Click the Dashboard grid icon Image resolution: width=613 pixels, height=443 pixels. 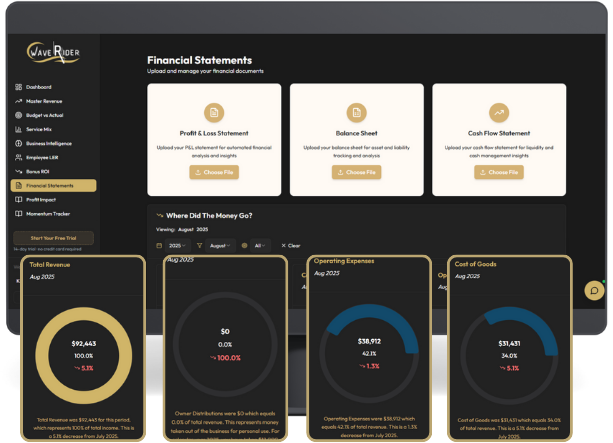(x=18, y=87)
